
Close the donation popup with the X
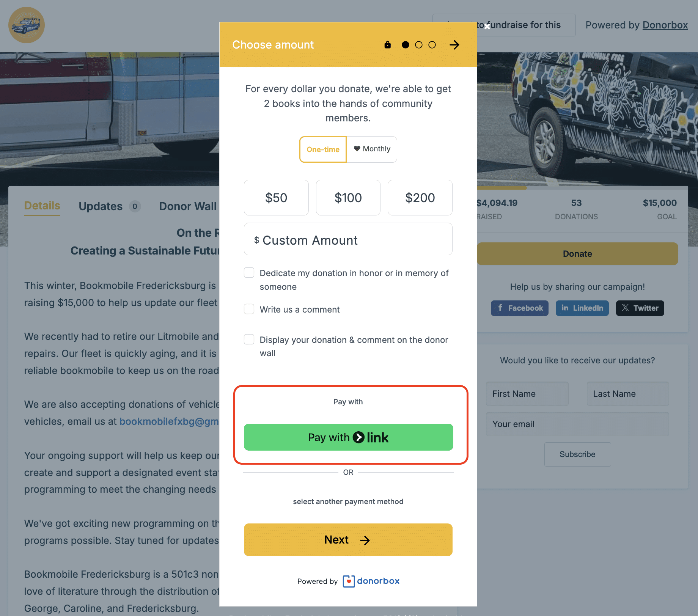tap(487, 27)
